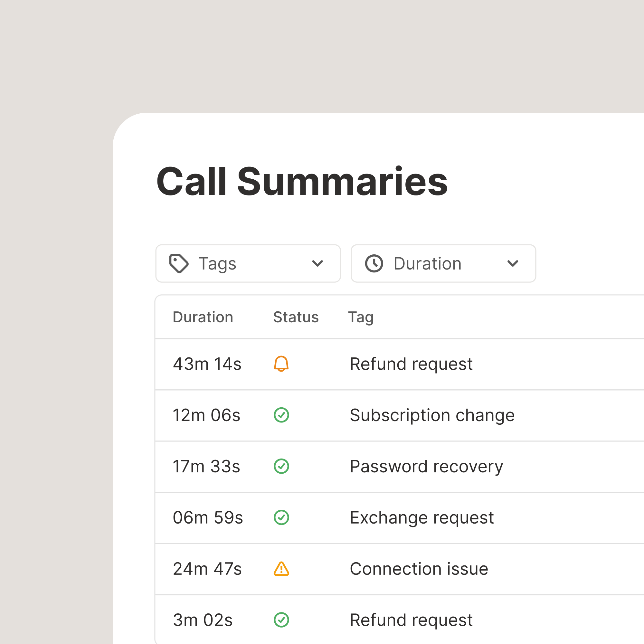Toggle the completed status for Exchange request
Viewport: 644px width, 644px height.
point(281,518)
